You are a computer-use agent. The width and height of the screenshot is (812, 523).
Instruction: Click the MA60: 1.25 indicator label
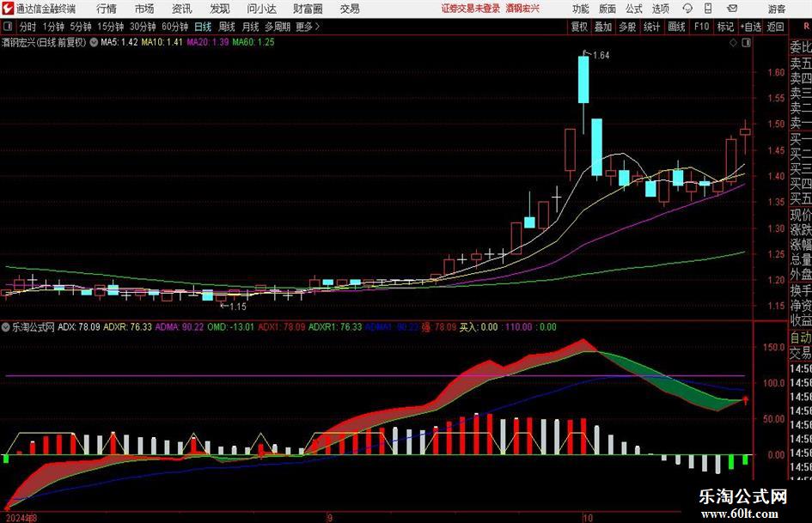click(253, 42)
